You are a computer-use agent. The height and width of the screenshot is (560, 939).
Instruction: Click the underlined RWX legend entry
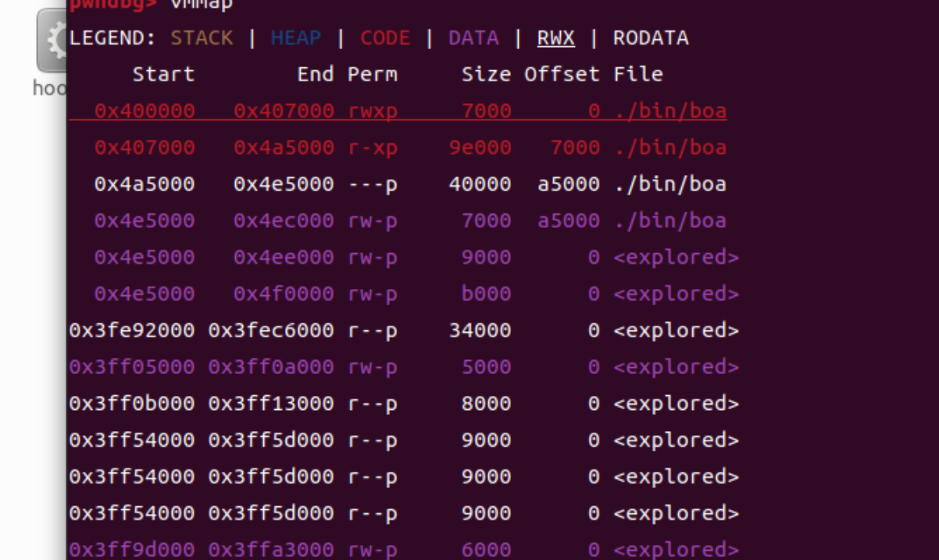click(x=555, y=38)
